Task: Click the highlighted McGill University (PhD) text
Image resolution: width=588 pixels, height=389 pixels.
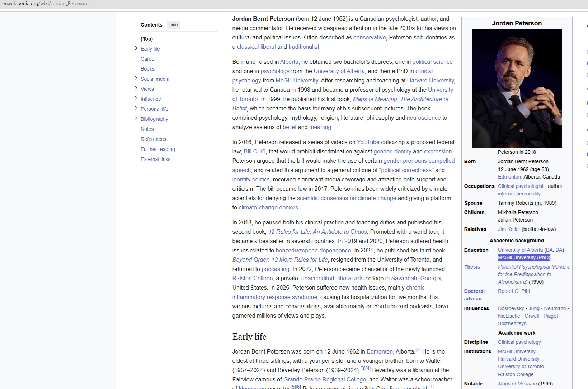Action: 524,257
